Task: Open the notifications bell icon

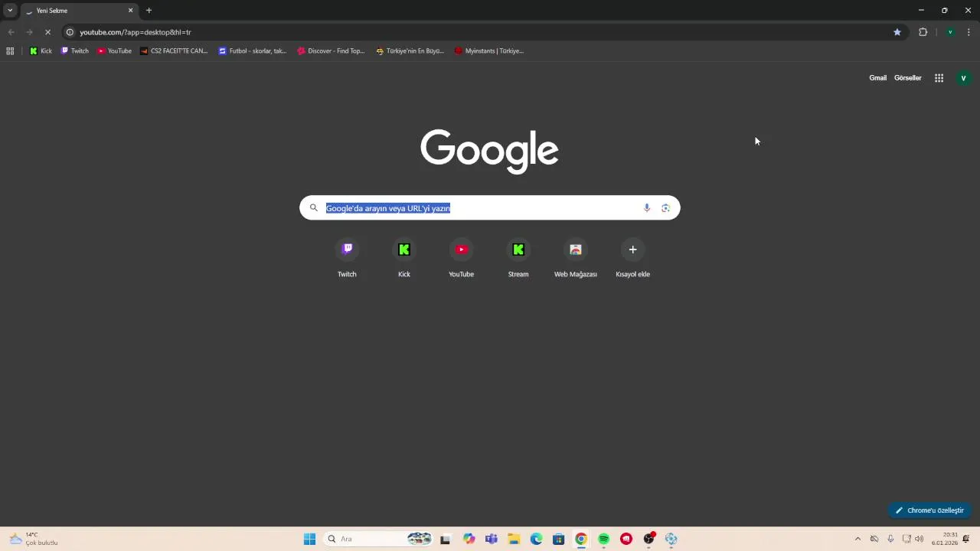Action: pos(966,539)
